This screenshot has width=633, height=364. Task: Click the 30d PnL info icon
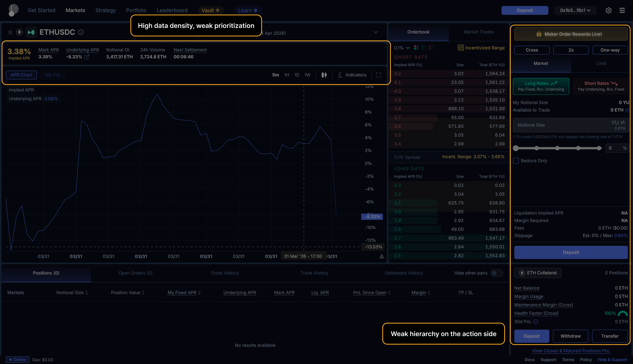pyautogui.click(x=536, y=322)
